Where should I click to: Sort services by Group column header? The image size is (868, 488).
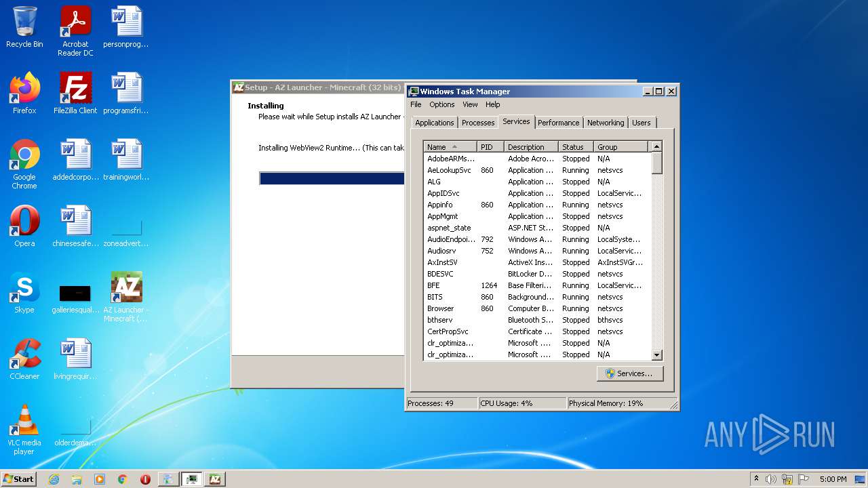pos(620,146)
